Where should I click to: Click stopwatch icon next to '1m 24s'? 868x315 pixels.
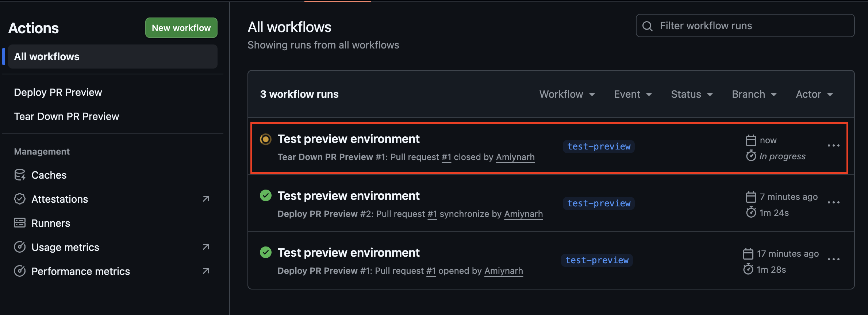(751, 212)
